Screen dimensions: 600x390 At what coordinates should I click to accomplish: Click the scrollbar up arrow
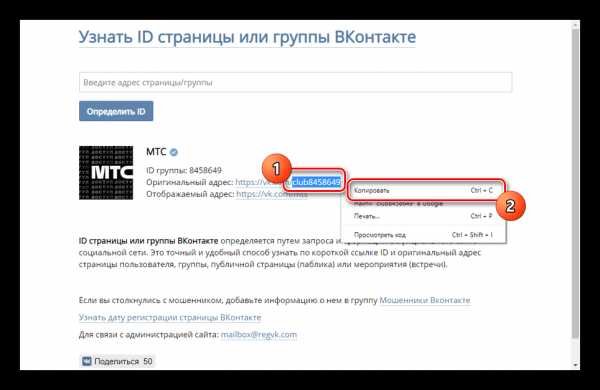(576, 25)
